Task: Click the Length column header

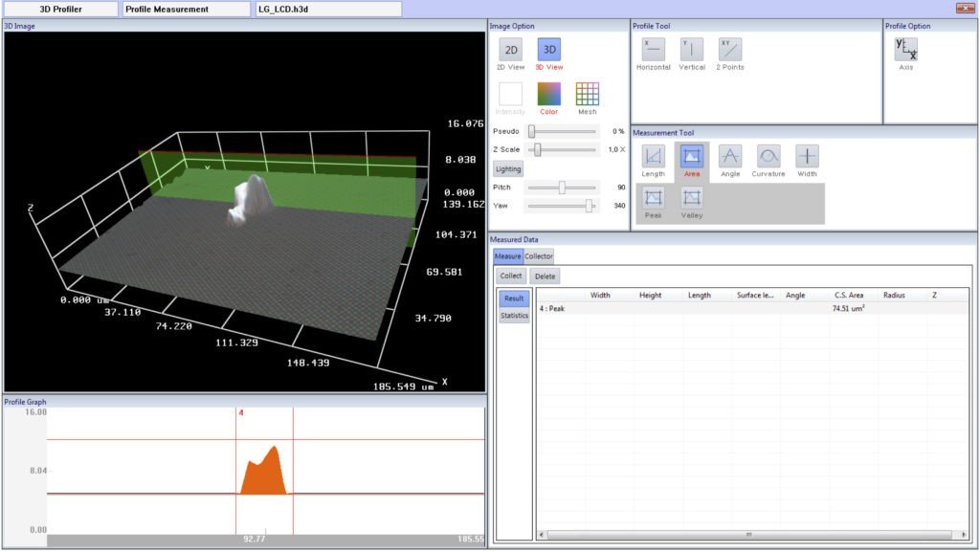Action: 699,296
